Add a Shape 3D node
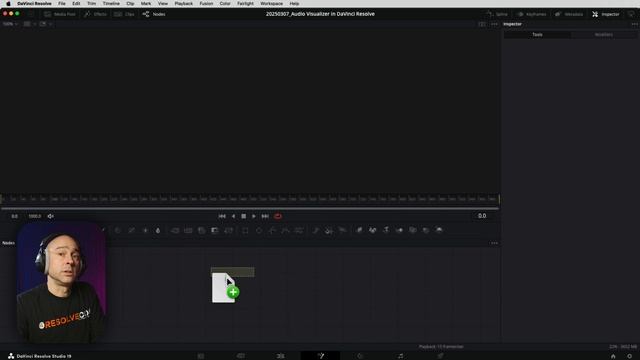The width and height of the screenshot is (640, 360). pos(373,231)
